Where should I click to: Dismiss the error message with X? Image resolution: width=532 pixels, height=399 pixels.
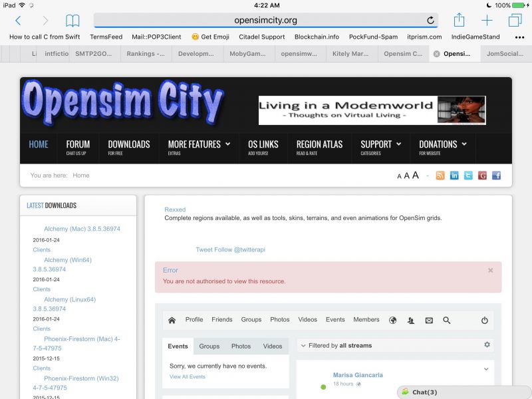[490, 271]
